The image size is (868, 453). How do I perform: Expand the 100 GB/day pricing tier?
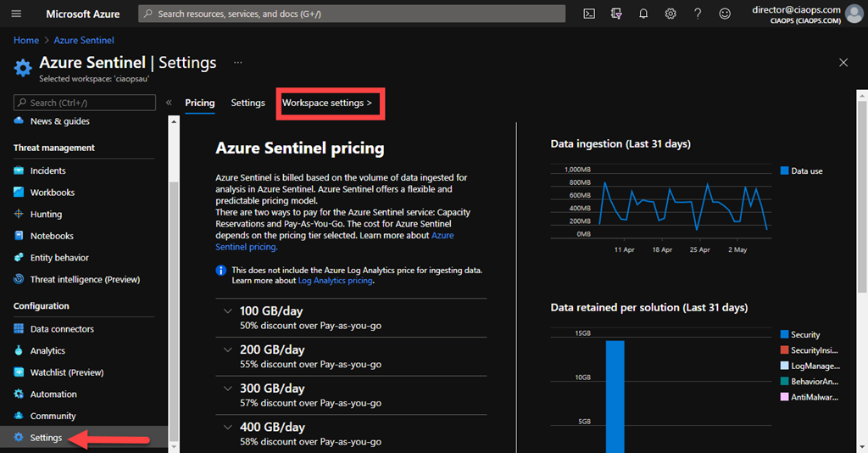point(227,311)
